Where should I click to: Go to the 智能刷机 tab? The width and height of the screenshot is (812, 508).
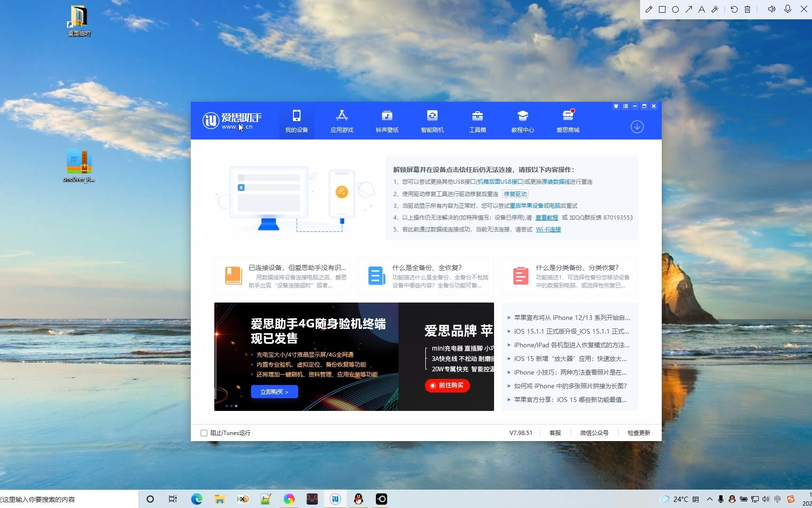click(432, 121)
